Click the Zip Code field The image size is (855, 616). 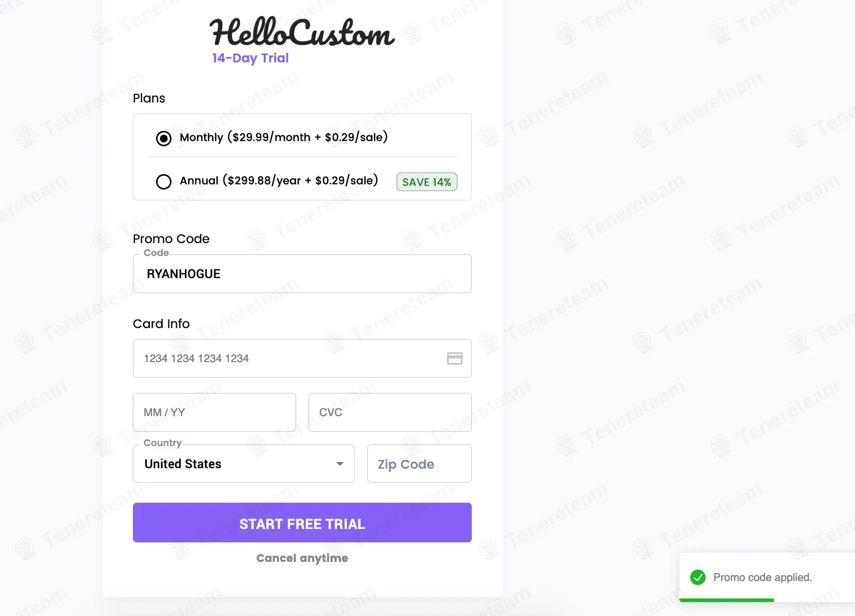coord(419,464)
